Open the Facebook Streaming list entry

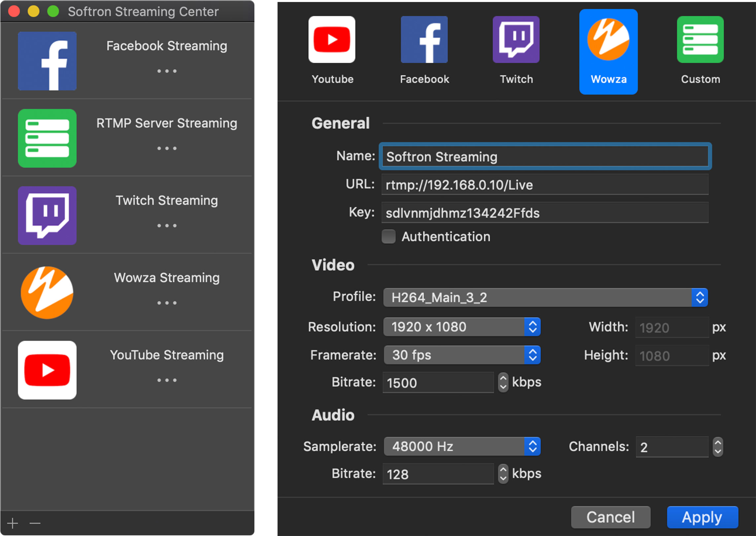click(x=166, y=46)
